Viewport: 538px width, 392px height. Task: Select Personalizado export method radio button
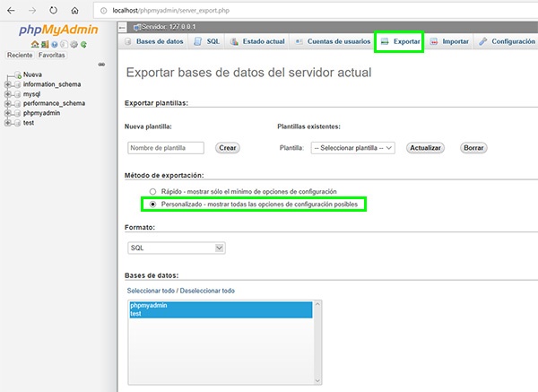point(152,205)
